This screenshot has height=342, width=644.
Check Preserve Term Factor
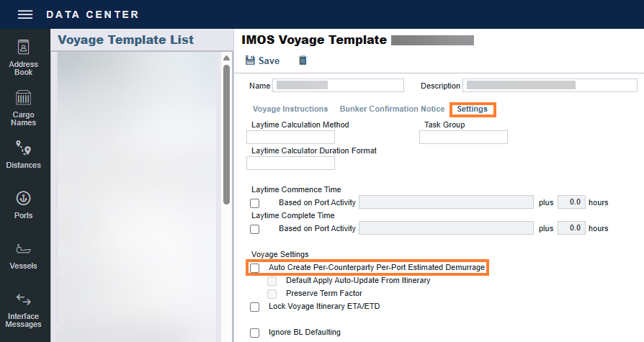pos(272,294)
